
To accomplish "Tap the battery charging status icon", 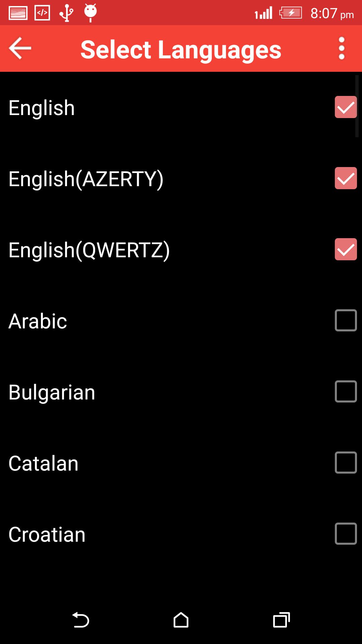I will tap(291, 13).
